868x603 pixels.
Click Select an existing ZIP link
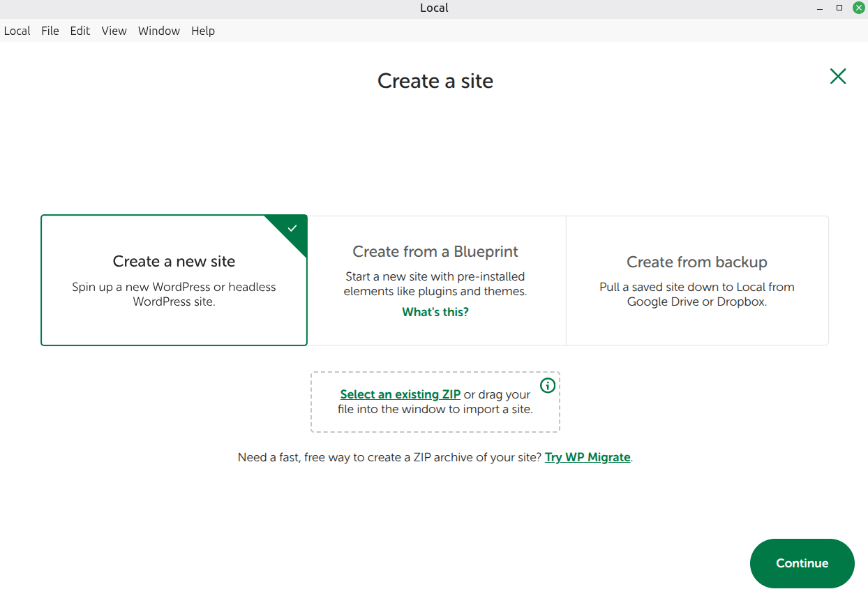(x=401, y=394)
